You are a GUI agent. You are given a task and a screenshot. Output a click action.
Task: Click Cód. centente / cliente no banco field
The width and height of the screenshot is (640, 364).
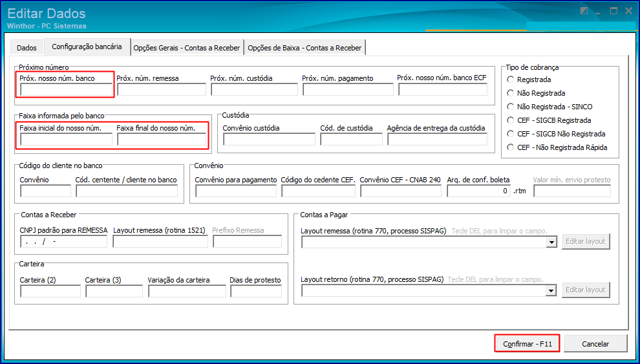[127, 191]
